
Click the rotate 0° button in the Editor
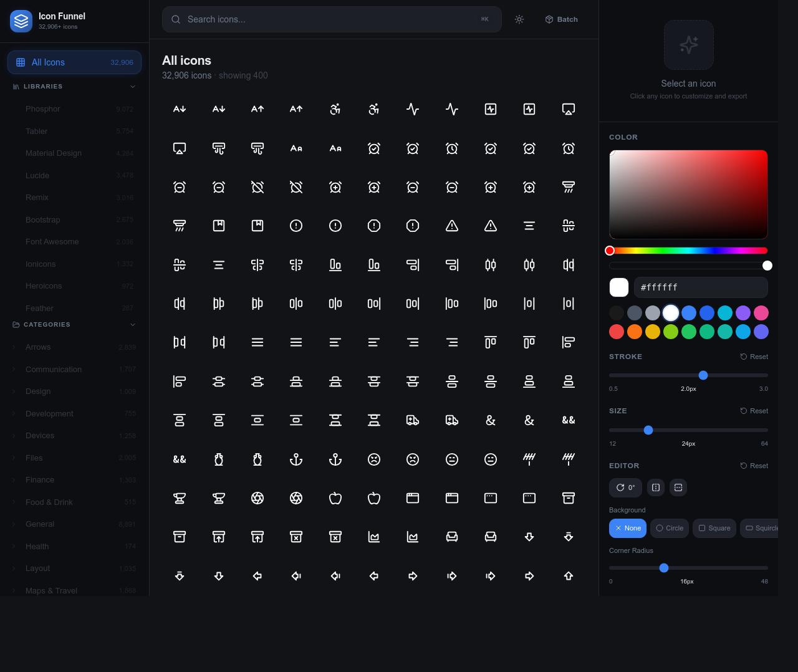pos(625,487)
